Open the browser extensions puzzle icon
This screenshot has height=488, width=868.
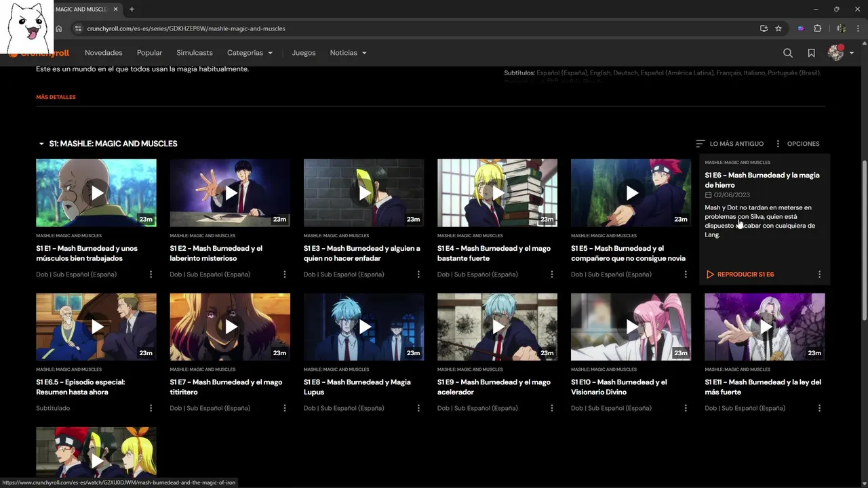coord(817,28)
